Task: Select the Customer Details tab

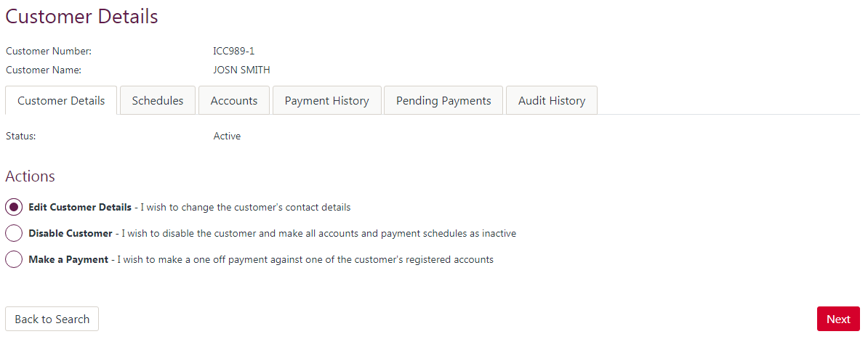Action: click(61, 101)
